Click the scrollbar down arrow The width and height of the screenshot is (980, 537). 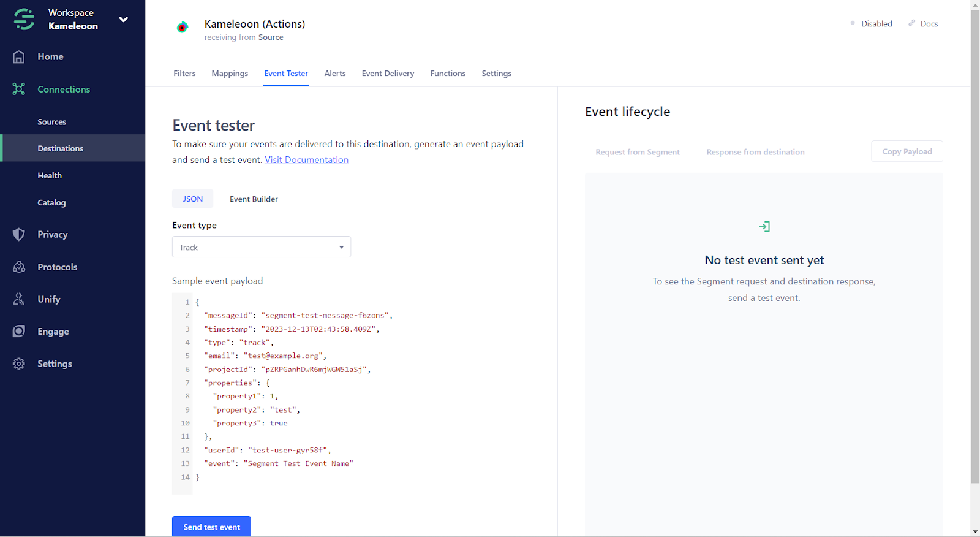coord(975,531)
